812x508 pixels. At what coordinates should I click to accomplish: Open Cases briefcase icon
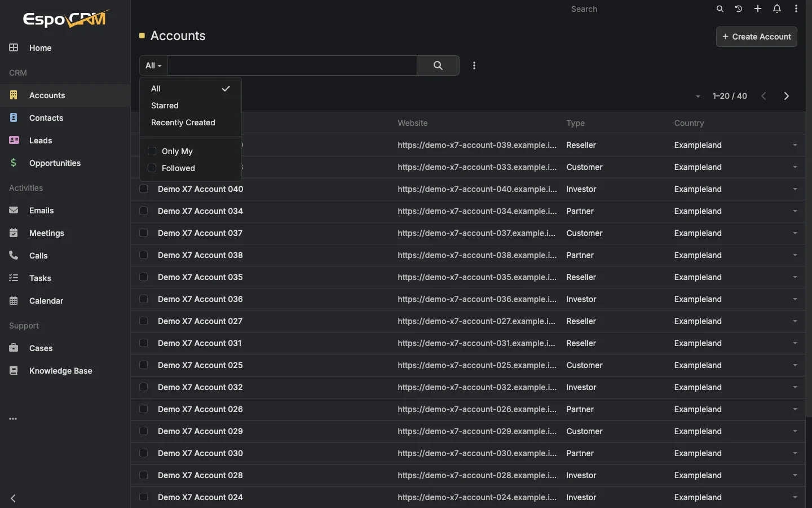point(14,348)
